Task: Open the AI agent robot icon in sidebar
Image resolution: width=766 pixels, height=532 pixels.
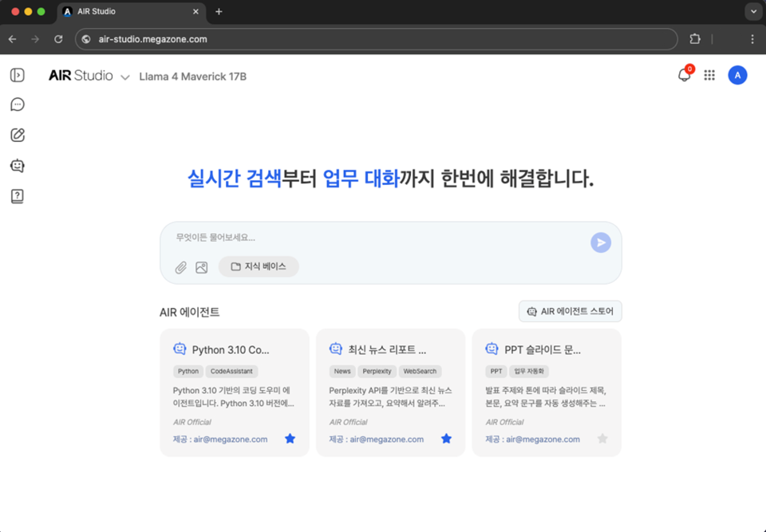Action: 18,165
